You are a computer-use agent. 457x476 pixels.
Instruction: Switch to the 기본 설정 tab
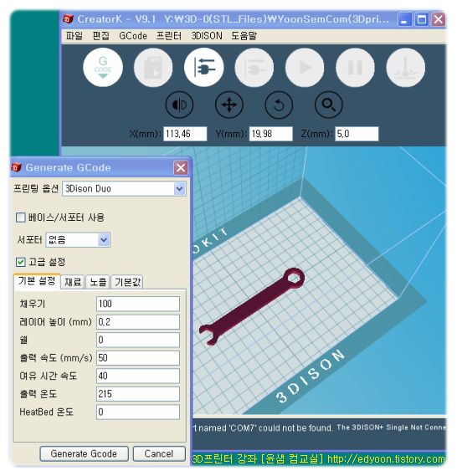coord(37,281)
